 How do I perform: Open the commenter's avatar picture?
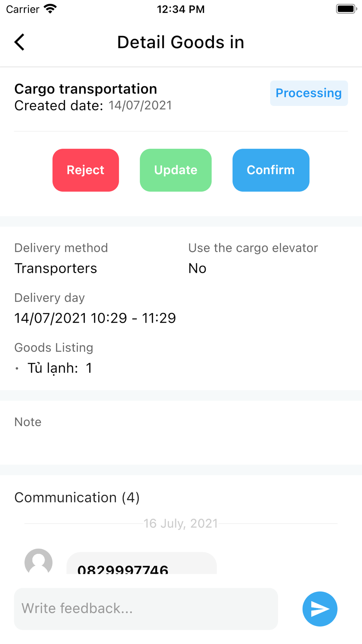tap(38, 561)
